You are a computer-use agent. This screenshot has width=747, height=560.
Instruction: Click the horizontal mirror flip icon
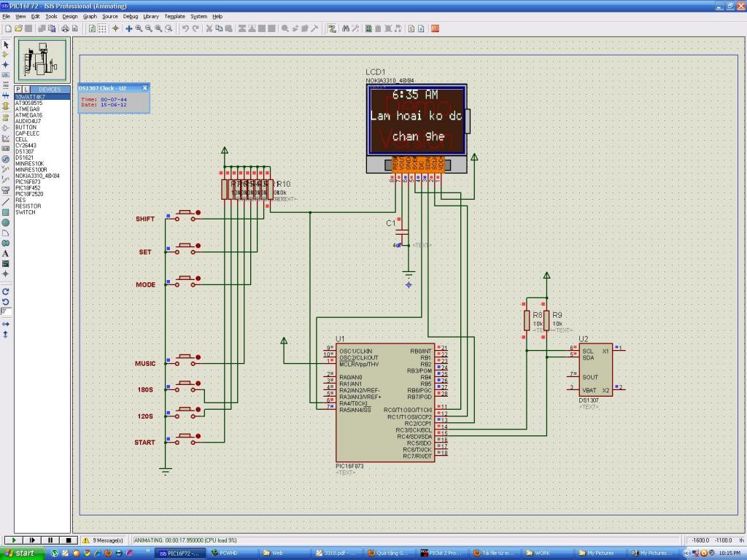tap(6, 324)
